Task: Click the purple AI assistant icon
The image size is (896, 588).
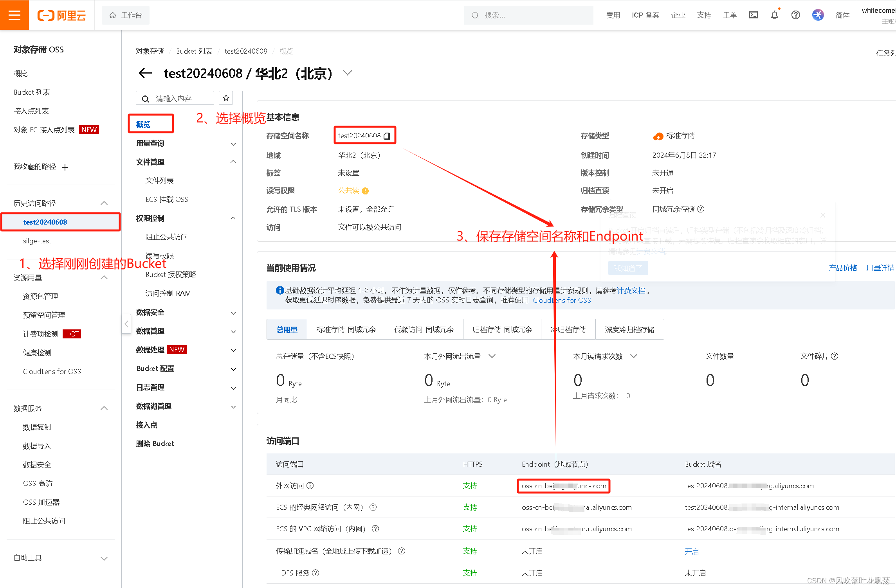Action: click(818, 15)
